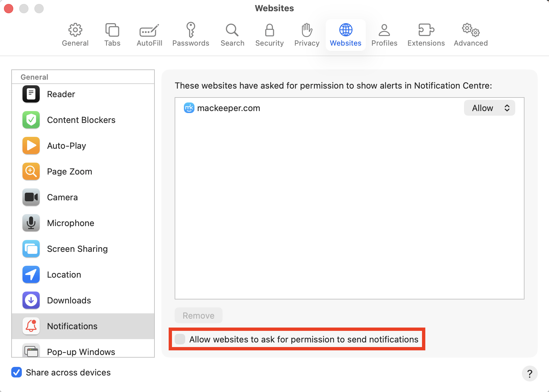Click the help question mark button

(x=529, y=374)
